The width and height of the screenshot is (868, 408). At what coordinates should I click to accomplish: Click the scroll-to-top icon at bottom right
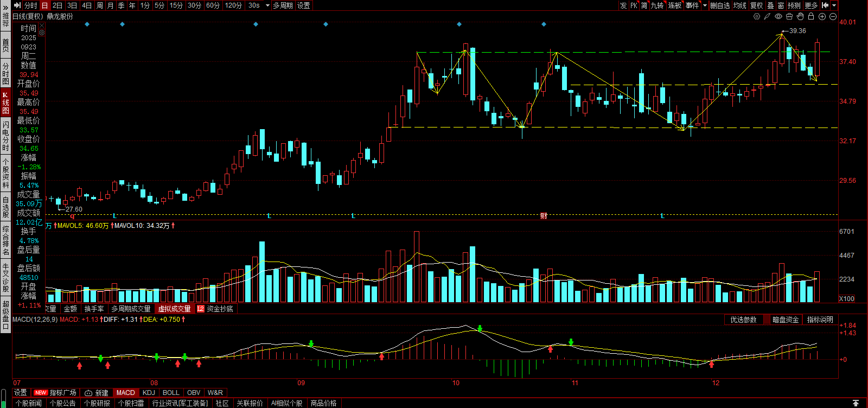coord(856,403)
